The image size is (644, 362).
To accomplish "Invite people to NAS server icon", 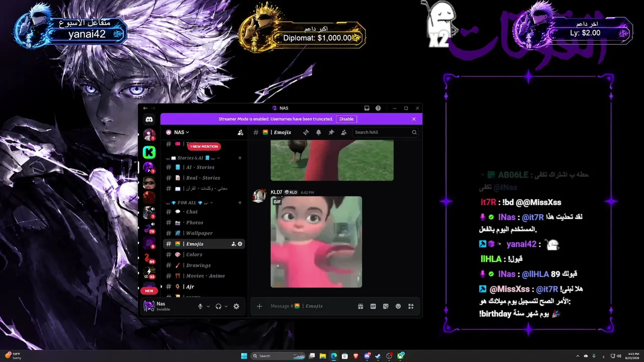I will pyautogui.click(x=240, y=132).
